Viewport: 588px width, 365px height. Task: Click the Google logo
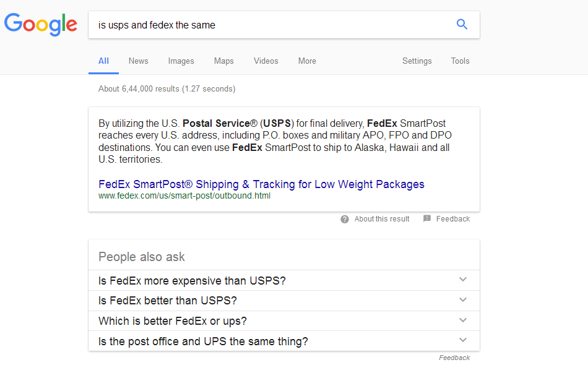coord(41,25)
